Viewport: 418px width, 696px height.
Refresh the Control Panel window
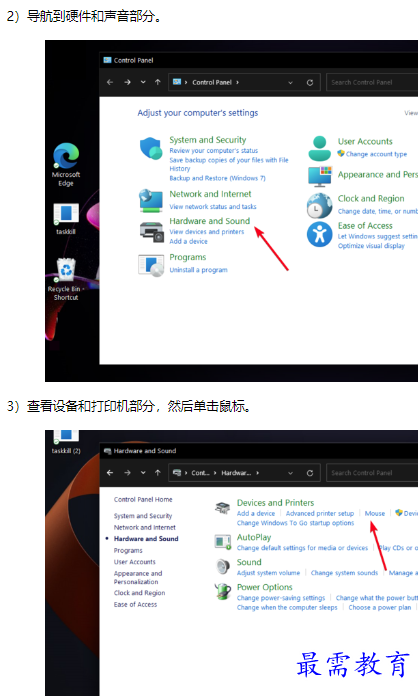[x=310, y=82]
